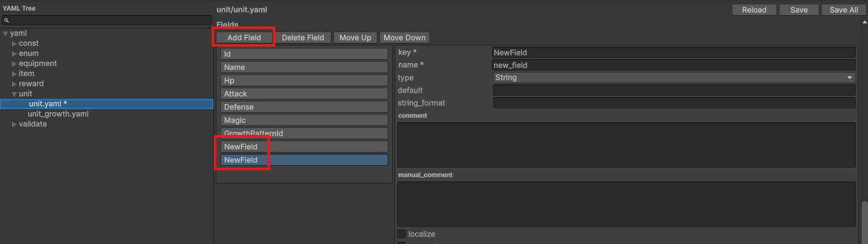
Task: Collapse the yaml root node arrow
Action: coord(6,33)
